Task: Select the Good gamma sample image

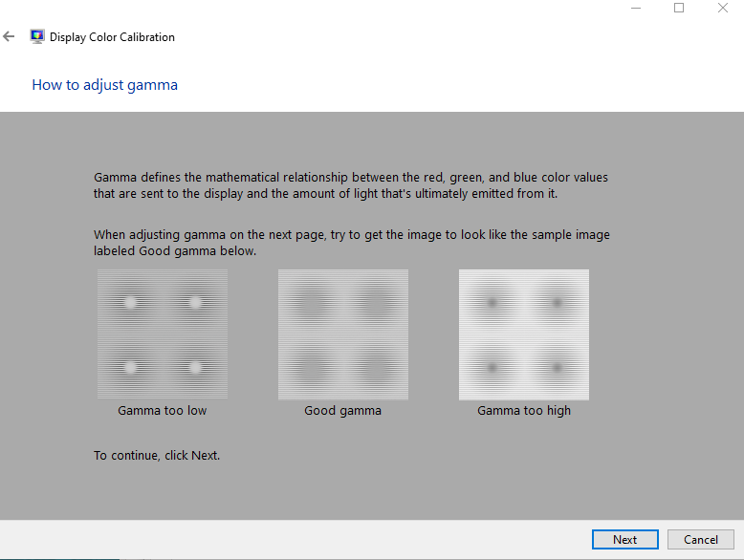Action: (343, 334)
